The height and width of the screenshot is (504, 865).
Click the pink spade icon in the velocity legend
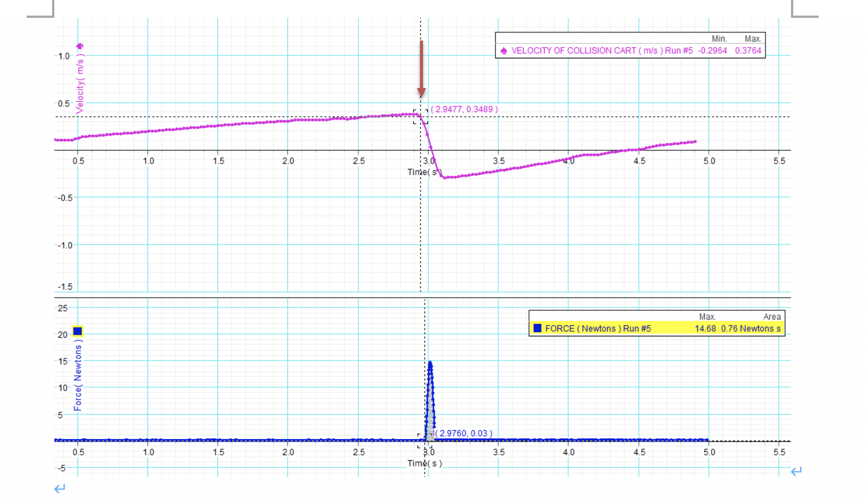click(504, 51)
